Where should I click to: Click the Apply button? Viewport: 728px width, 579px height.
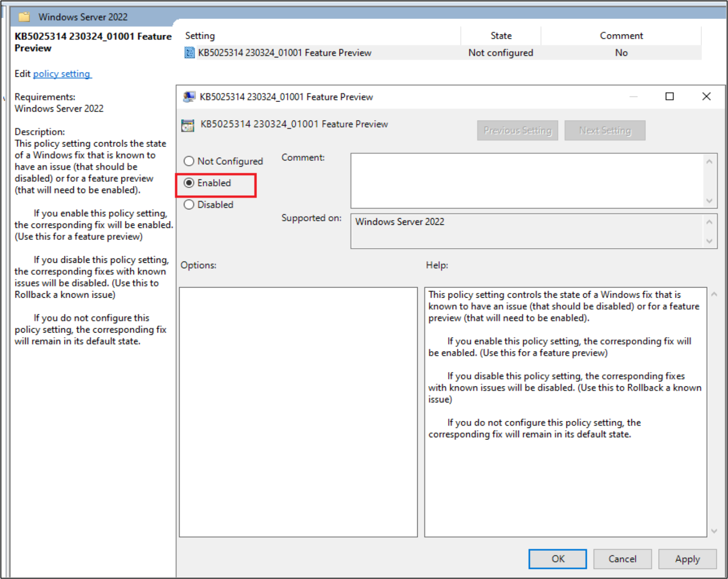[687, 559]
